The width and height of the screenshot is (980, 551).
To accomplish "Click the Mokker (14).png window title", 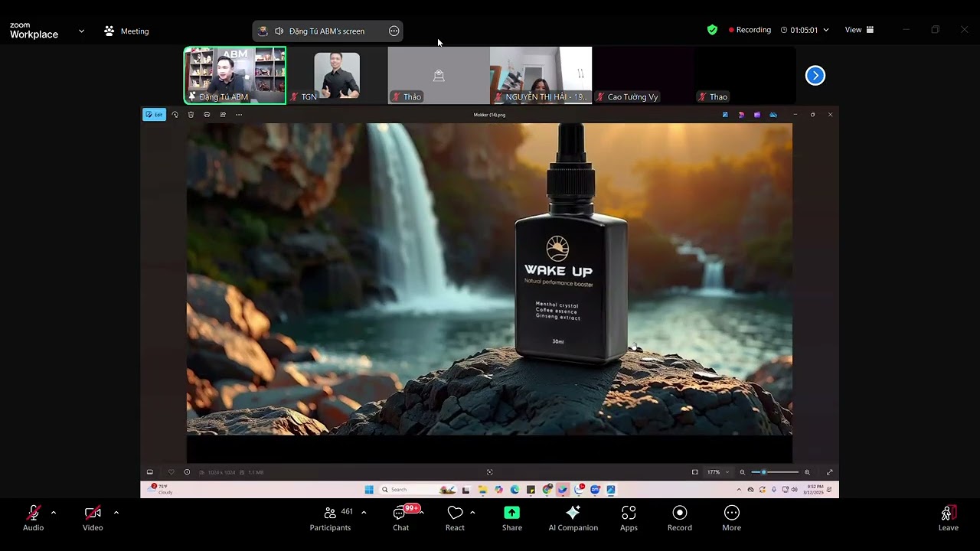I will 489,115.
